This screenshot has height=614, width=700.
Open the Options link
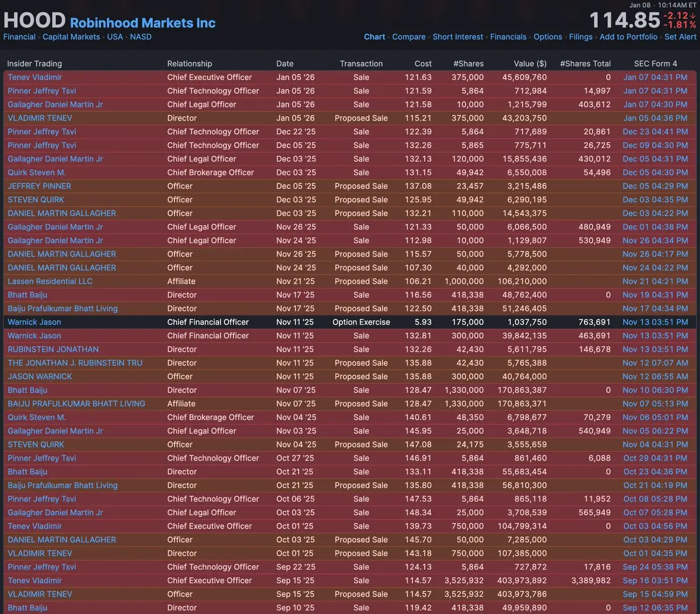pyautogui.click(x=548, y=37)
